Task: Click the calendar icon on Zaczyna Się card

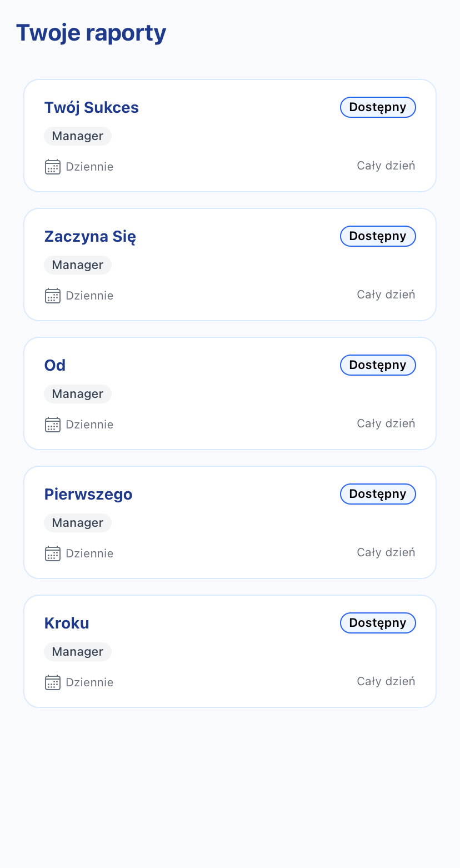Action: pyautogui.click(x=52, y=296)
